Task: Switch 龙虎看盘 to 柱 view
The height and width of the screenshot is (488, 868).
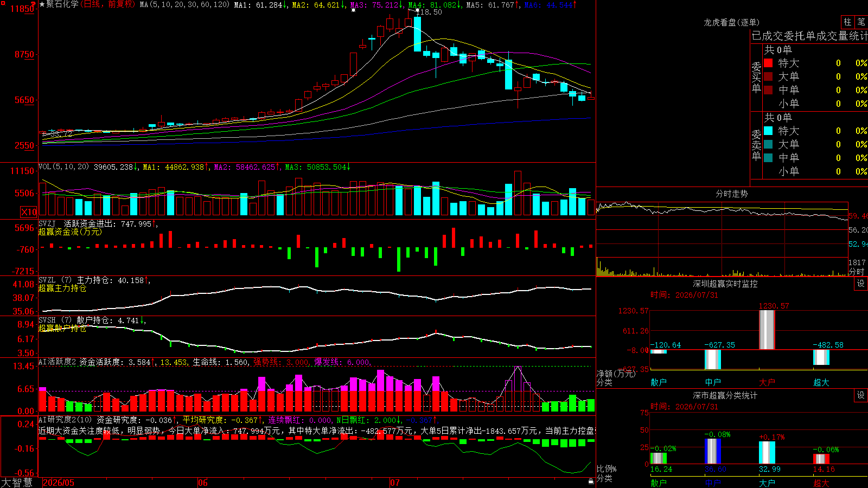Action: [x=847, y=22]
